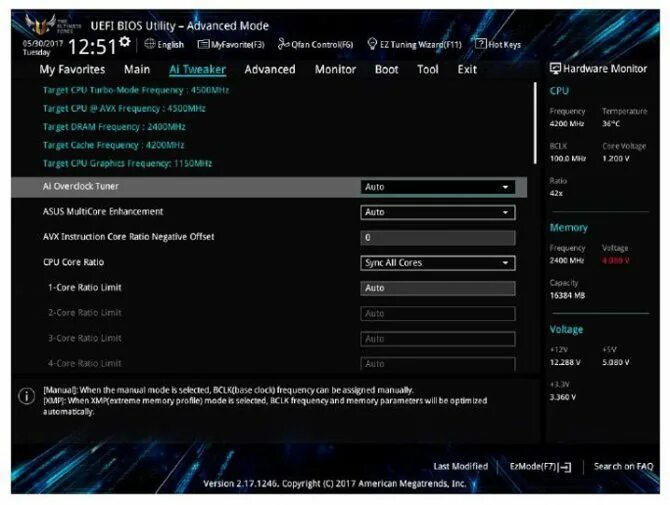Click the Hot Keys label
Viewport: 670px width, 505px height.
tap(505, 44)
